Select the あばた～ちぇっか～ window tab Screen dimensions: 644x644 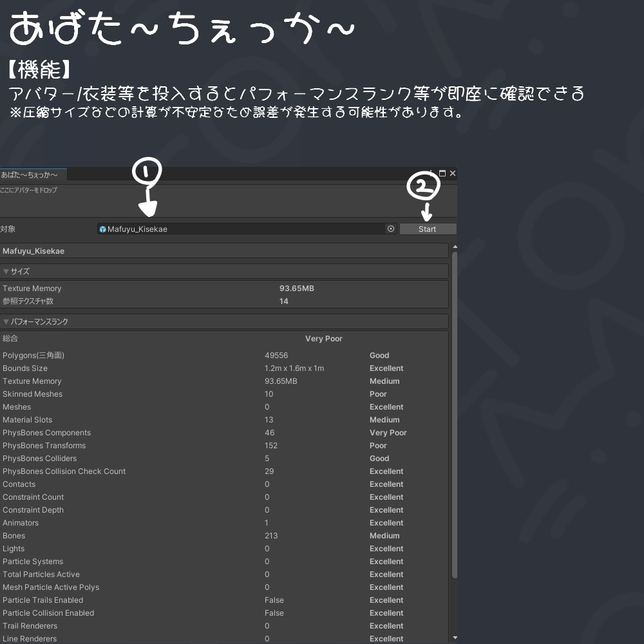pyautogui.click(x=32, y=175)
